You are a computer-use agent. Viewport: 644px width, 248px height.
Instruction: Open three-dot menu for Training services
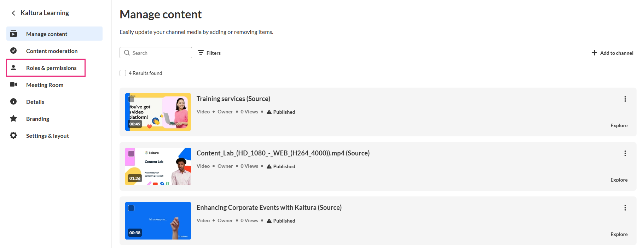[x=625, y=99]
